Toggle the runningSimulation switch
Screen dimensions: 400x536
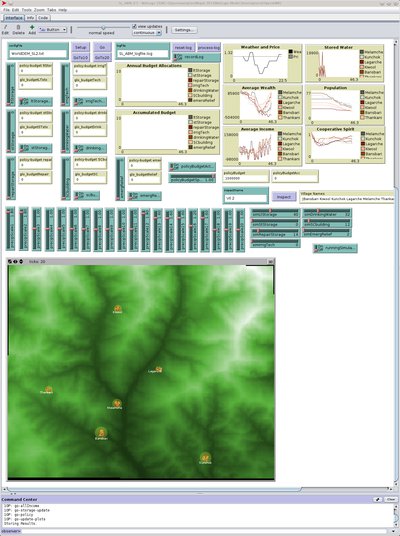pyautogui.click(x=335, y=248)
